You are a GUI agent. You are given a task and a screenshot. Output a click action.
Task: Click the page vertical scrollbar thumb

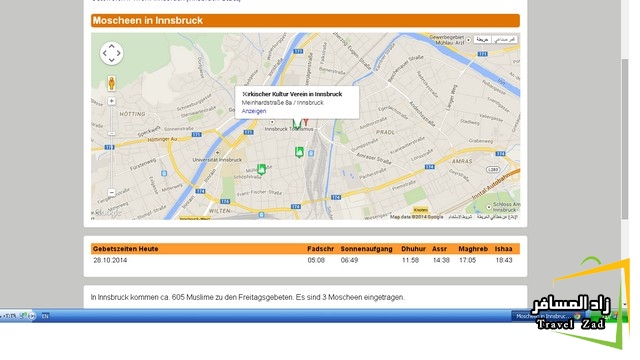[625, 139]
